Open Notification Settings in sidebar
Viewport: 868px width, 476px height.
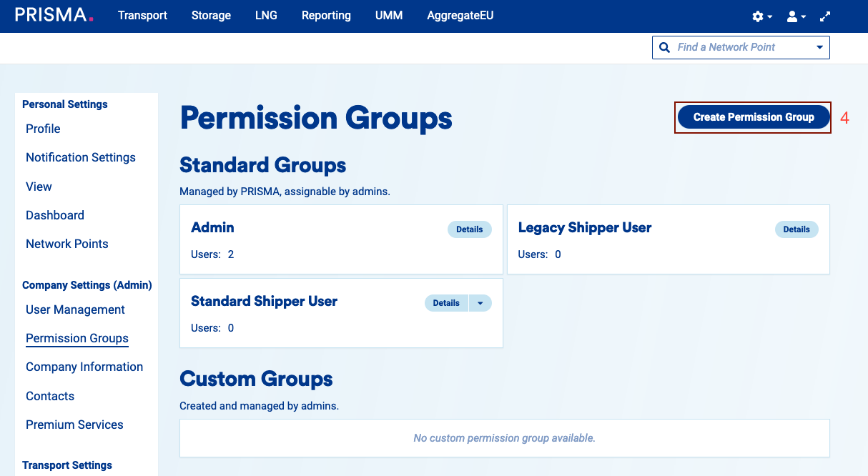tap(80, 157)
